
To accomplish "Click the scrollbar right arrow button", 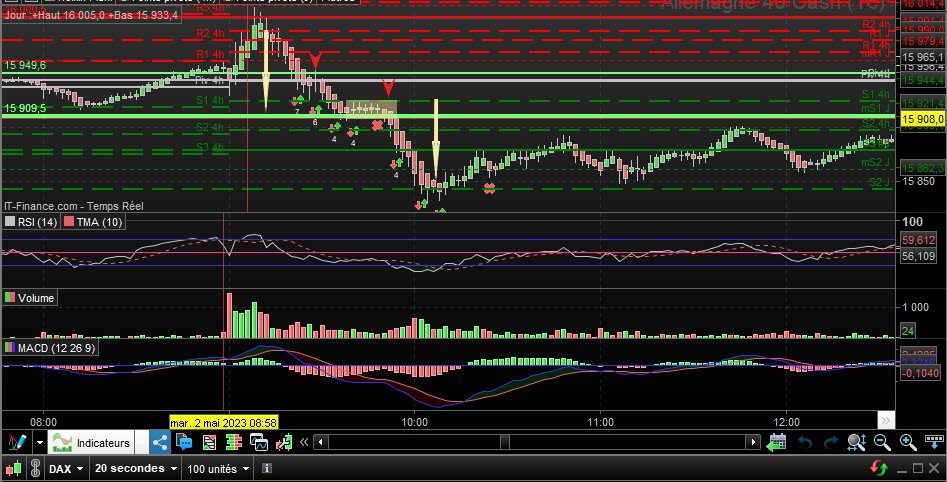I will click(x=753, y=443).
